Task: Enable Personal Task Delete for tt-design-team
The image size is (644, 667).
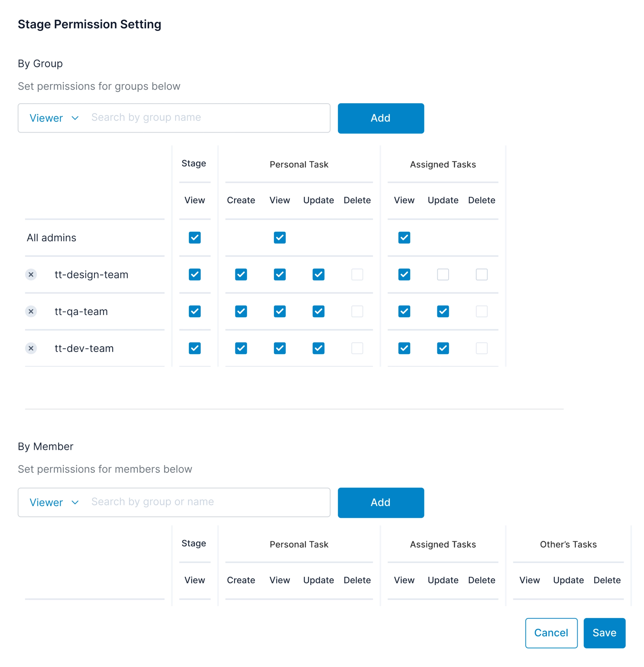Action: coord(357,274)
